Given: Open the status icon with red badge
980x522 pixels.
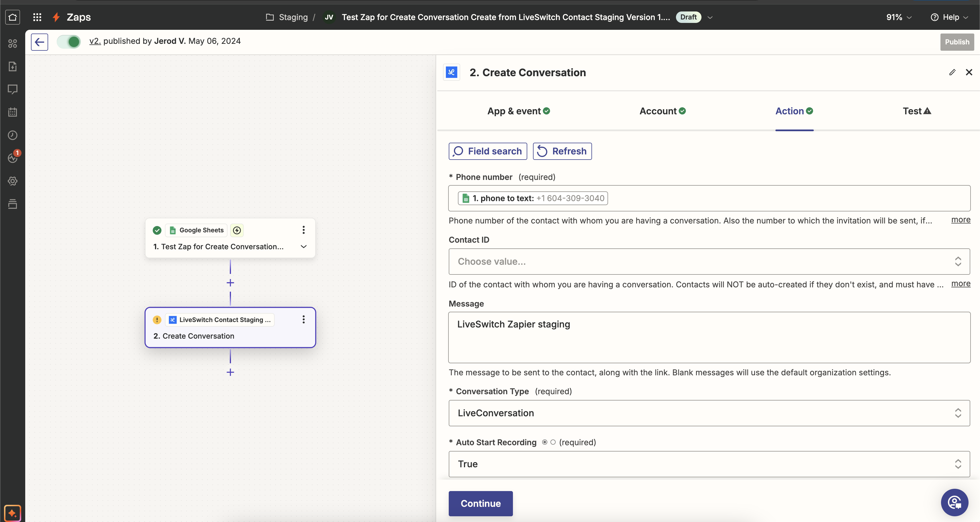Looking at the screenshot, I should pos(13,157).
